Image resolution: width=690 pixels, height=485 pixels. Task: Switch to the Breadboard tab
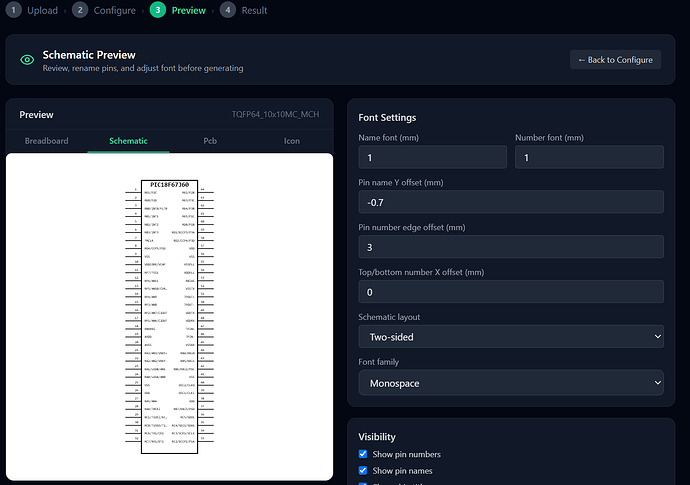(x=47, y=141)
